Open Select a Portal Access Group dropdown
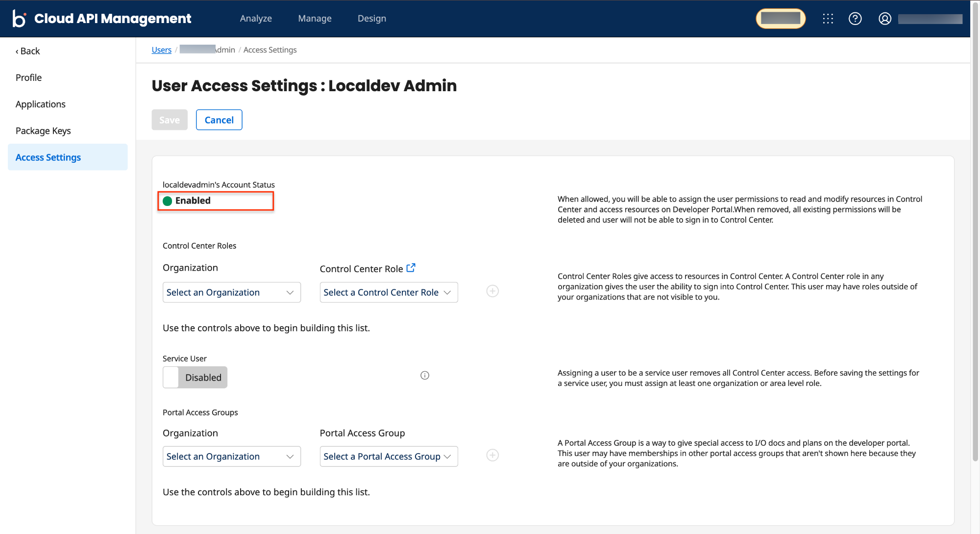Screen dimensions: 980x534 388,457
